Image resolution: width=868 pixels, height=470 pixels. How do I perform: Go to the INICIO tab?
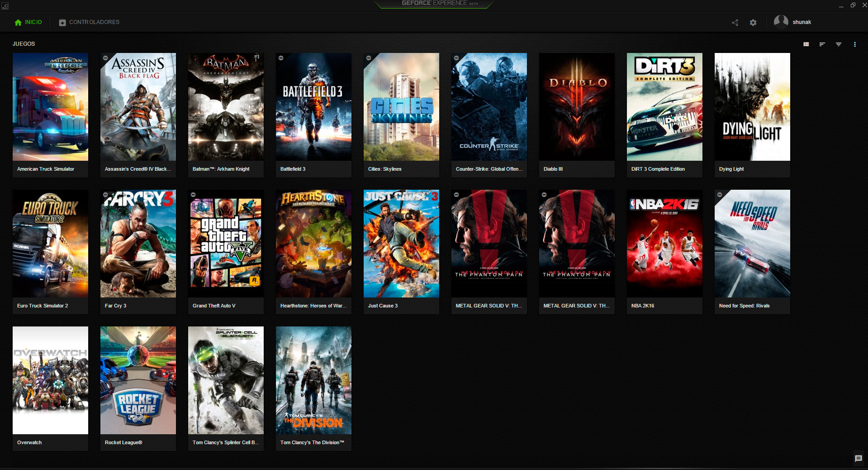point(28,22)
